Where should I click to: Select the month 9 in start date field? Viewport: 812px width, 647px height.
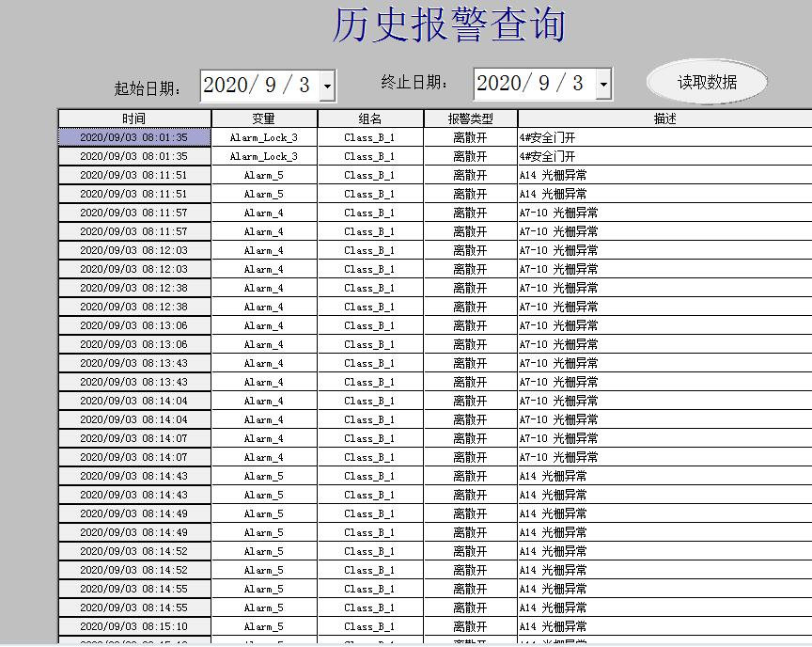[x=271, y=85]
